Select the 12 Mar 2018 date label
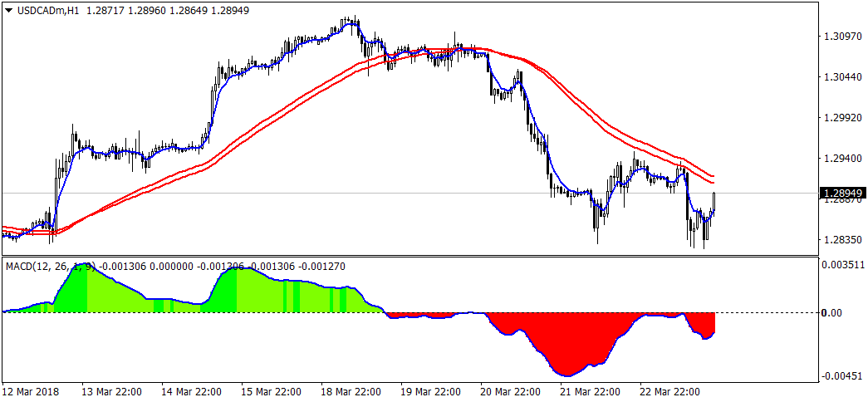The width and height of the screenshot is (868, 402). (x=32, y=391)
